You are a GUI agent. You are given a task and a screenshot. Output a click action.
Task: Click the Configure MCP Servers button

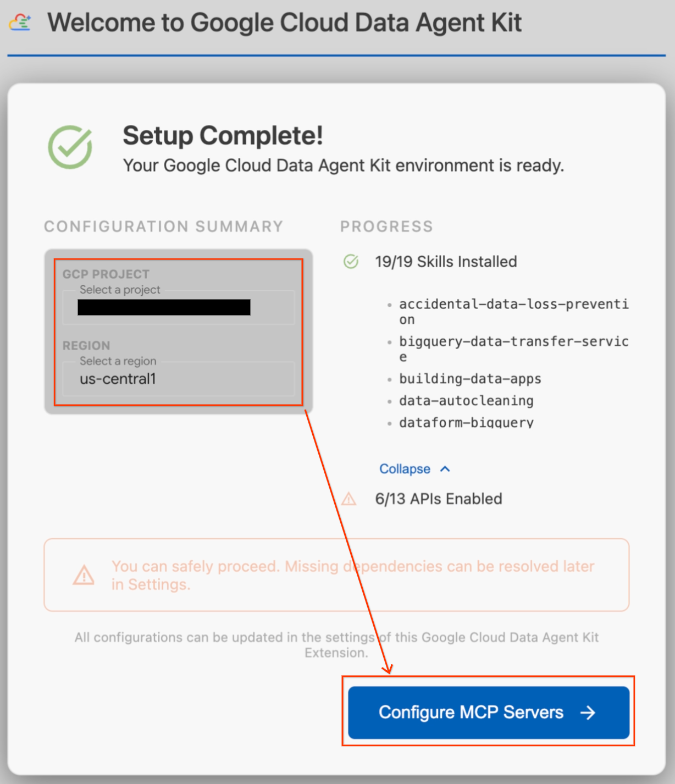[x=489, y=712]
